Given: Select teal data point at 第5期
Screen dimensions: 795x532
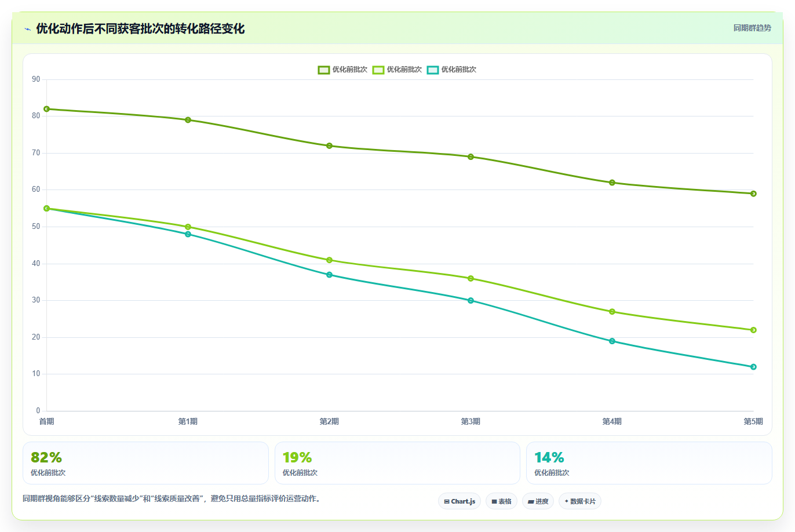Looking at the screenshot, I should coord(753,367).
